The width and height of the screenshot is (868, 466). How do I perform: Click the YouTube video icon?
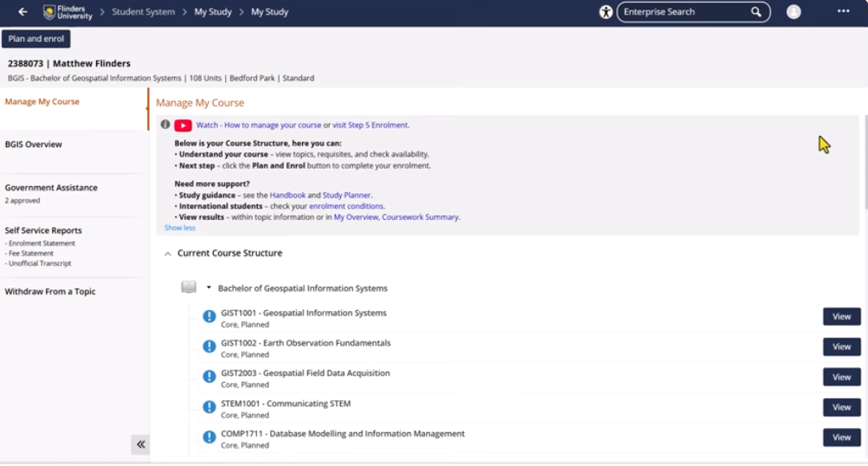(x=183, y=126)
